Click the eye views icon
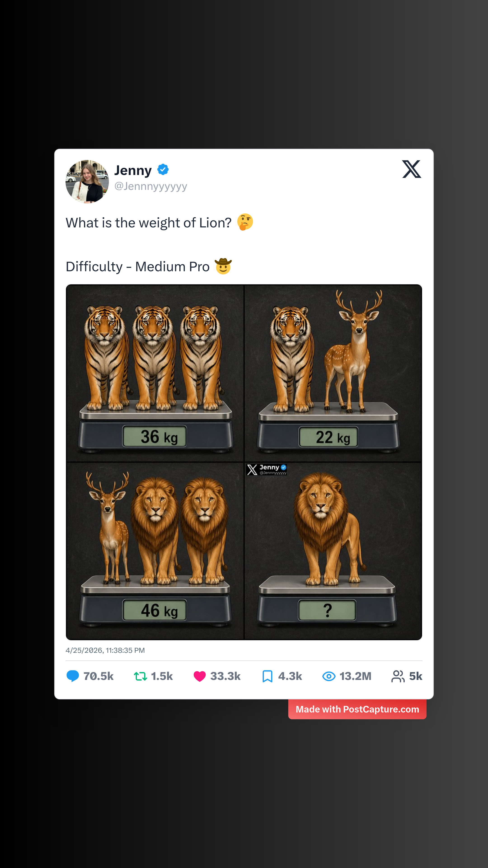This screenshot has height=868, width=488. (329, 676)
